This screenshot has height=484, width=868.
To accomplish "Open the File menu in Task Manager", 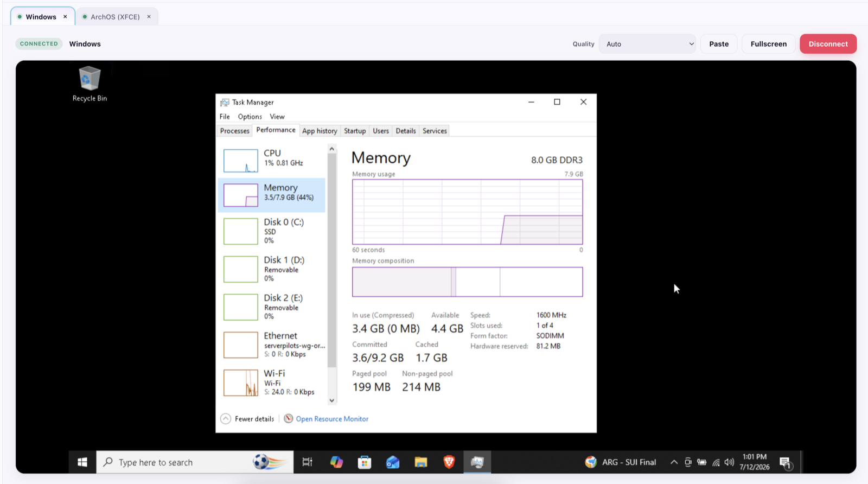I will click(x=225, y=117).
